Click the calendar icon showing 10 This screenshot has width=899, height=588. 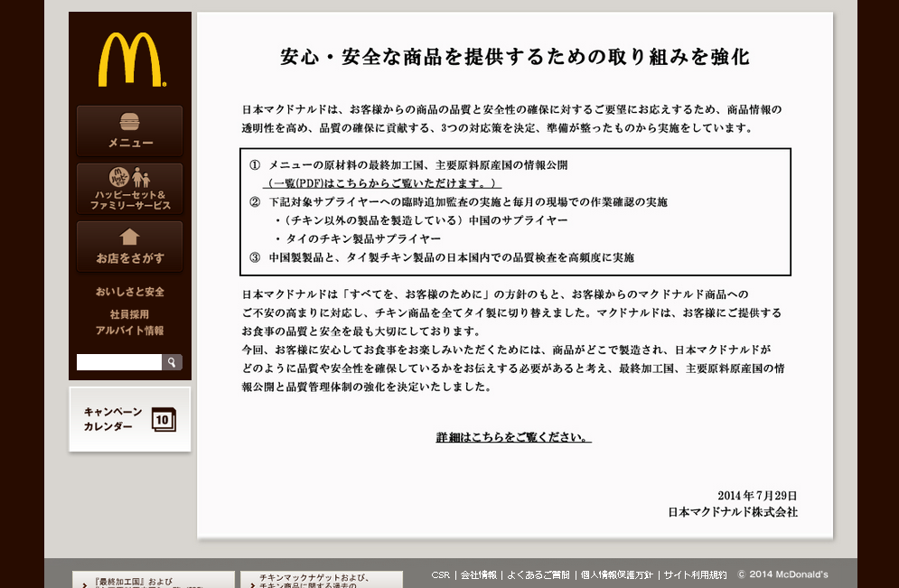click(x=164, y=419)
